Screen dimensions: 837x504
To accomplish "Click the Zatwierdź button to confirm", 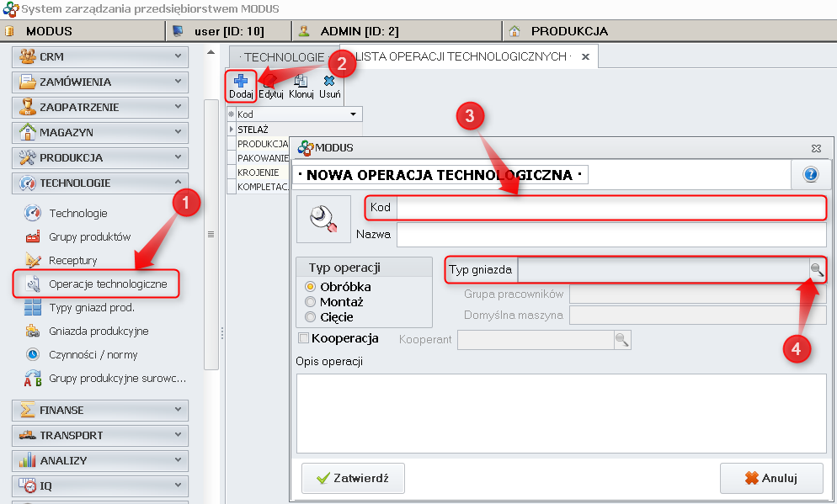I will click(351, 477).
